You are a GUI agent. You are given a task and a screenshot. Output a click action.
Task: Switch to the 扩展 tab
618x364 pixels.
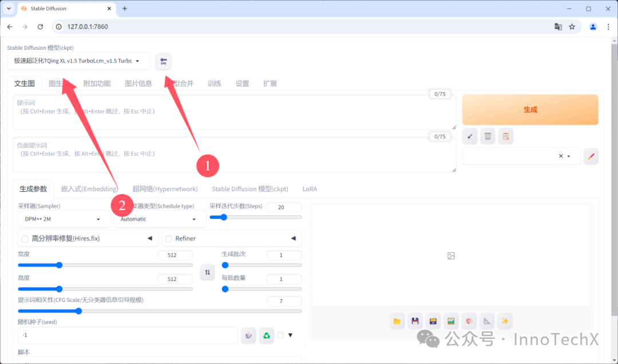coord(270,83)
